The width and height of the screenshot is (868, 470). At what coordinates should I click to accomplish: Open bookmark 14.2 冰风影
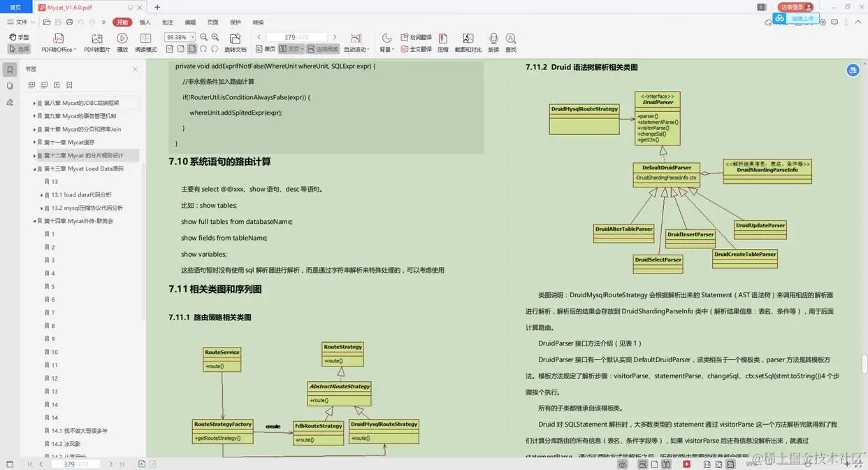[67, 444]
